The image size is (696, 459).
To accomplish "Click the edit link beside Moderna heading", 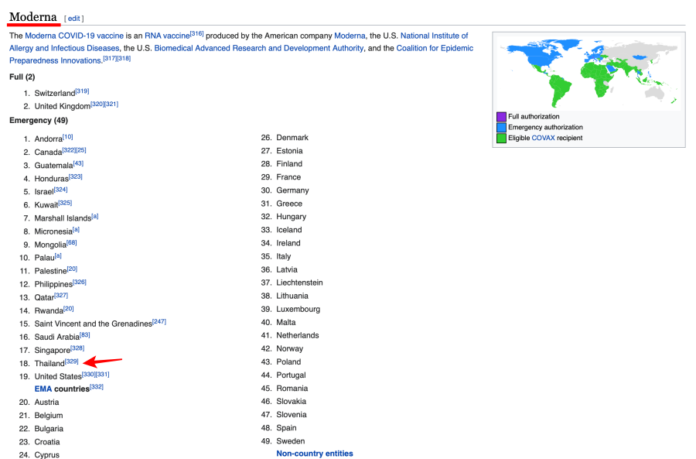I will click(74, 18).
